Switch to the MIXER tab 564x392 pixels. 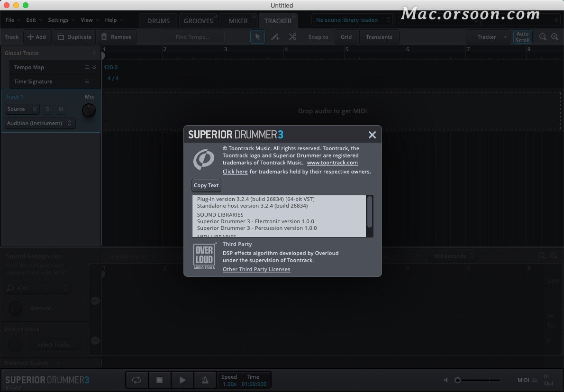238,21
